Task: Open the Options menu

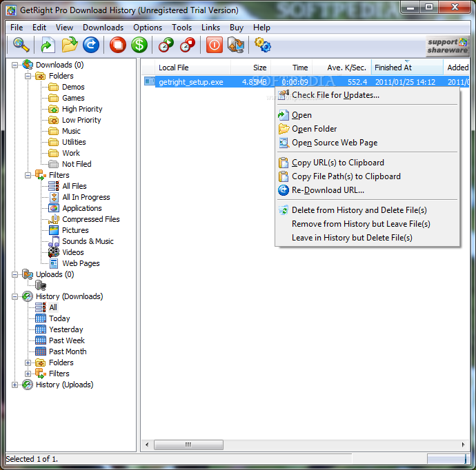Action: (148, 28)
